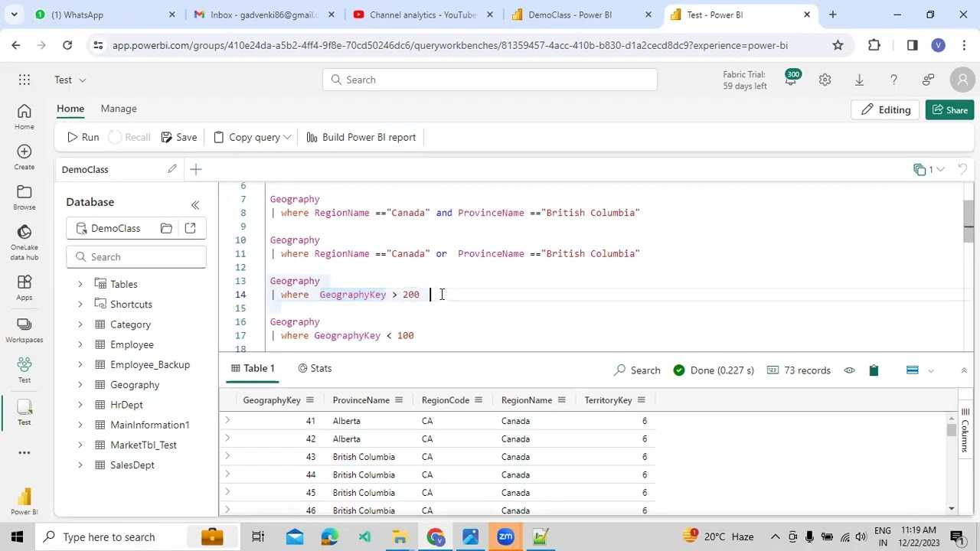Viewport: 980px width, 551px height.
Task: Open the settings gear
Action: point(825,80)
